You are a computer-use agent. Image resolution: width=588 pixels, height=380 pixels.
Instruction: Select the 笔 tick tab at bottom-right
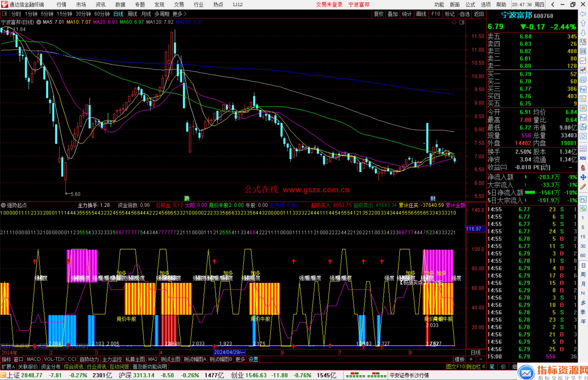[492, 367]
